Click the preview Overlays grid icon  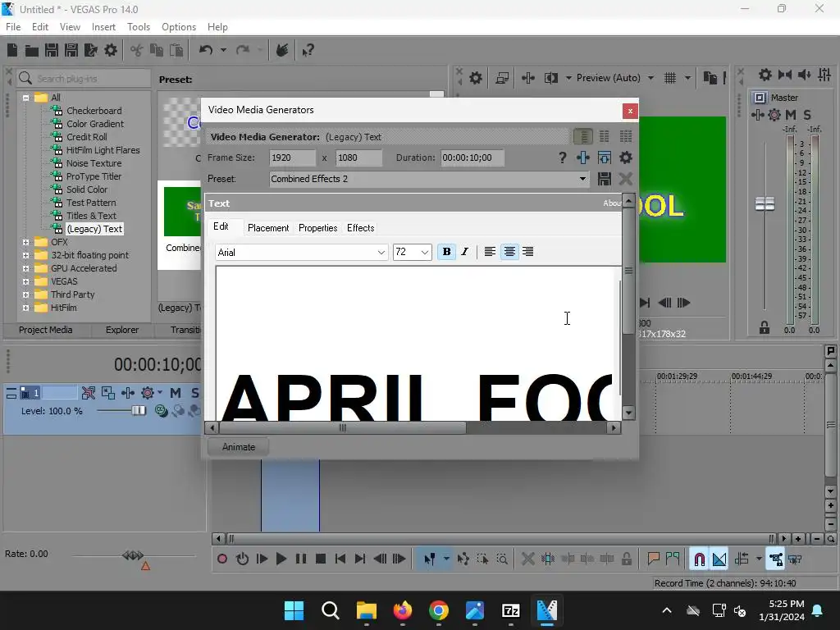[x=670, y=78]
